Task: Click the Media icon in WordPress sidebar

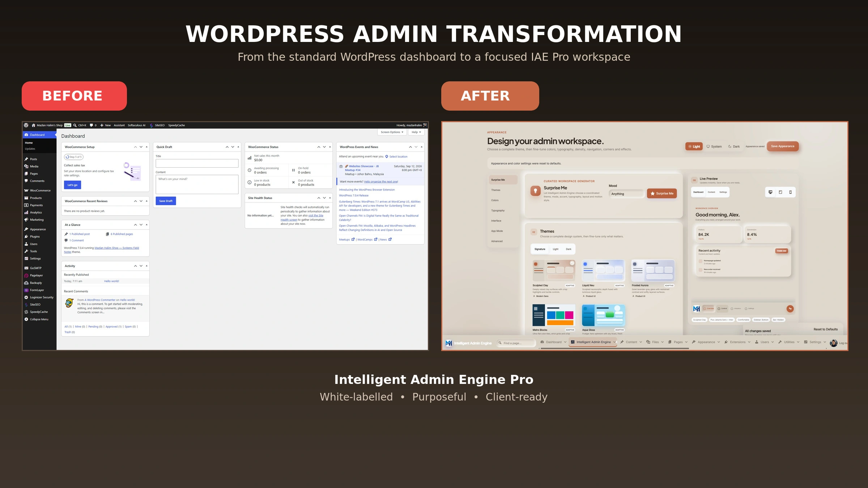Action: click(26, 166)
